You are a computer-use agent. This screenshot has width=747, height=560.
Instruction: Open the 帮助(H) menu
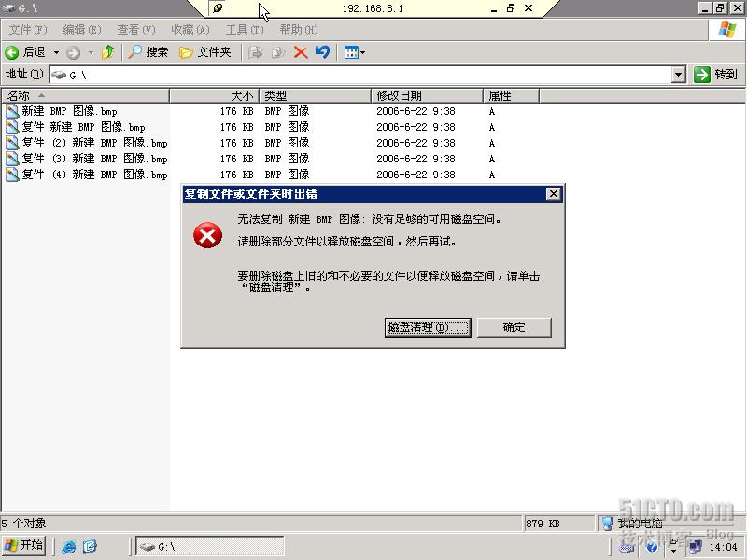(x=299, y=30)
